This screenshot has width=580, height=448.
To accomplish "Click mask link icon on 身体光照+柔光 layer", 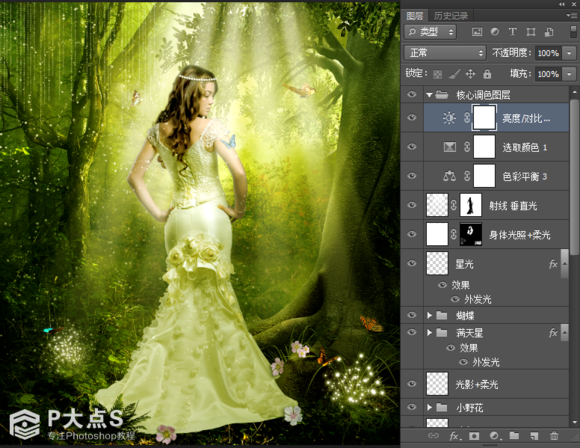I will 454,234.
